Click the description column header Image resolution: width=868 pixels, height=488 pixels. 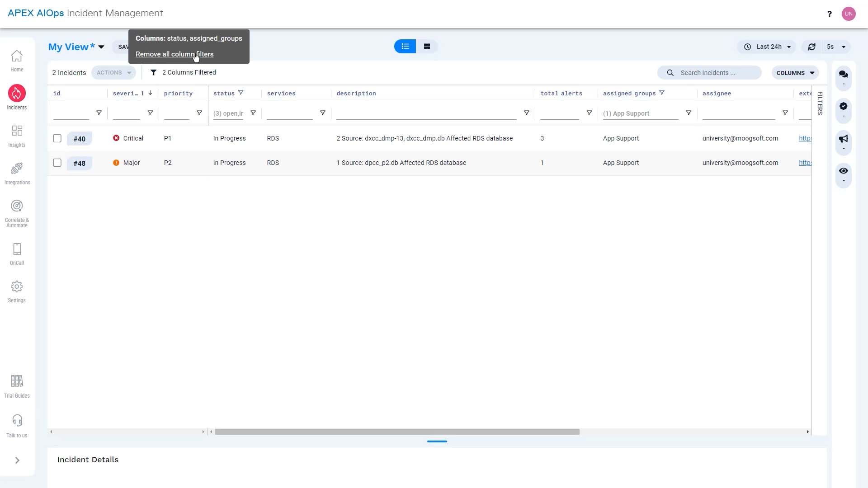click(x=356, y=94)
